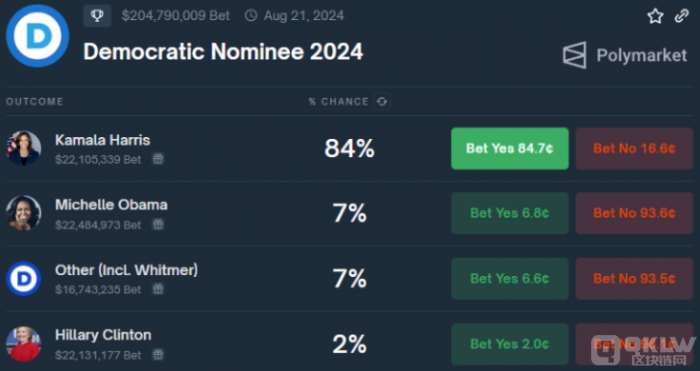Click gift icon under Hillary Clinton
This screenshot has width=700, height=371.
pos(158,354)
